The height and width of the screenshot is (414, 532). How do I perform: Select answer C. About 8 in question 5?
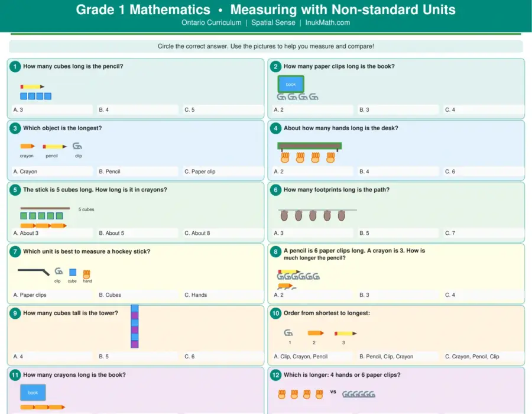click(223, 233)
